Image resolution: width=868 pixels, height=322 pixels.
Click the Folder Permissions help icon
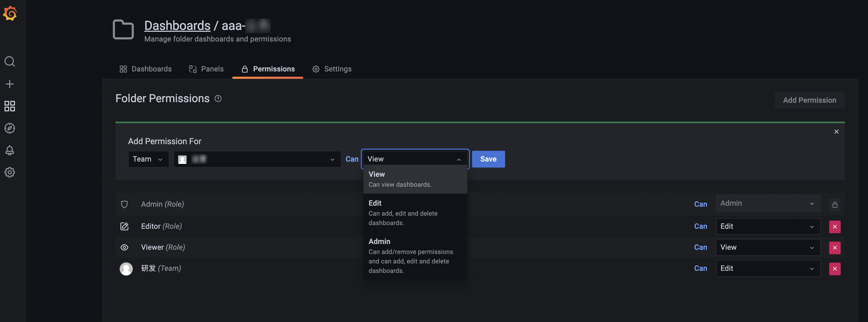coord(218,99)
